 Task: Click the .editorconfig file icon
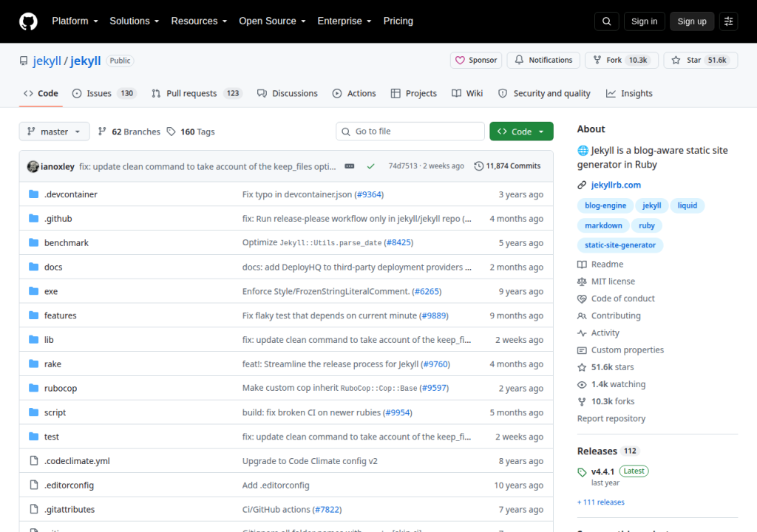tap(34, 485)
